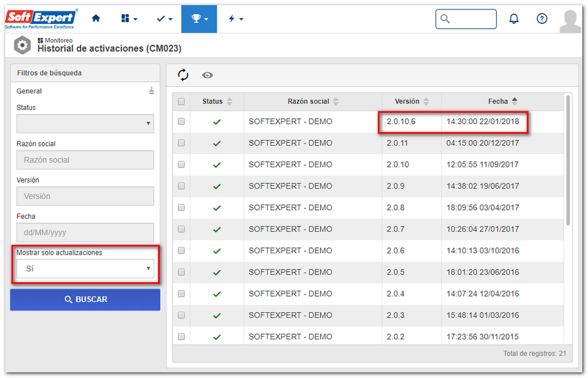Image resolution: width=588 pixels, height=378 pixels.
Task: Click the status checkmark of version 2.0.5
Action: coord(217,273)
